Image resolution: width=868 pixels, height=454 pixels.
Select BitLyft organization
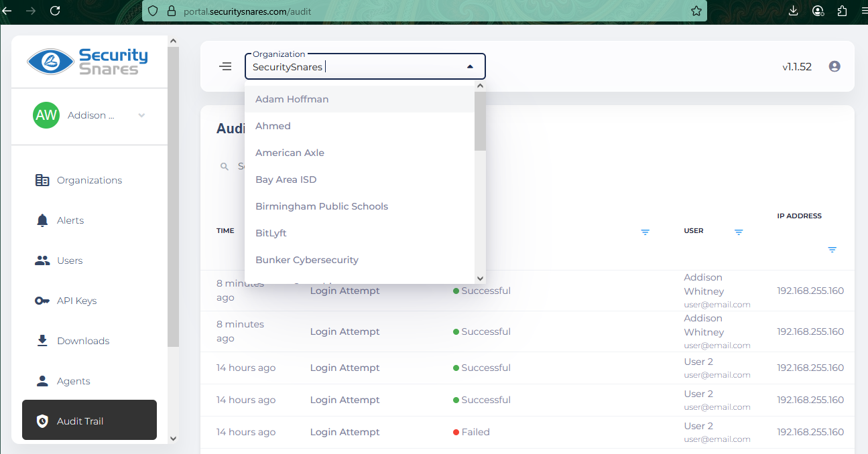click(359, 233)
